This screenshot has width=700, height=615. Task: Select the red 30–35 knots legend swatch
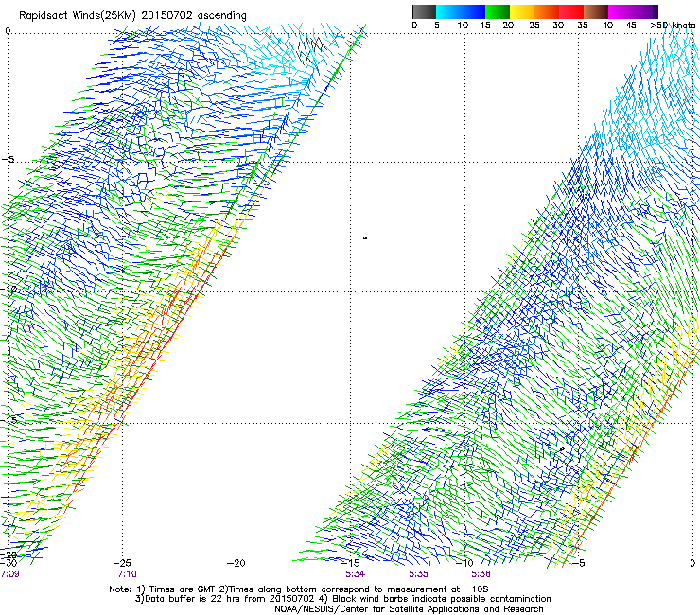(571, 11)
